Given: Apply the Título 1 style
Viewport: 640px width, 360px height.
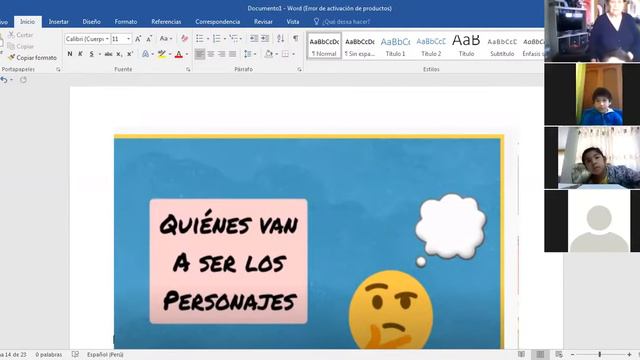Looking at the screenshot, I should point(395,46).
